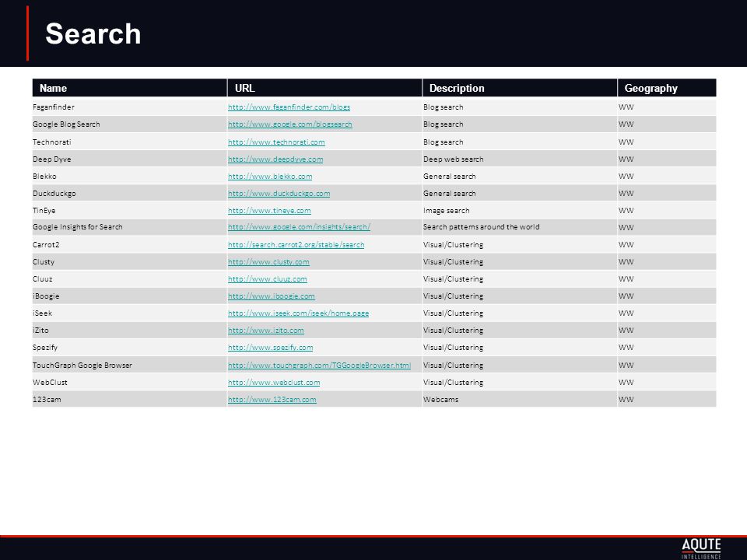Visit the technorati.com link
Screen dimensions: 747x560
click(x=276, y=142)
